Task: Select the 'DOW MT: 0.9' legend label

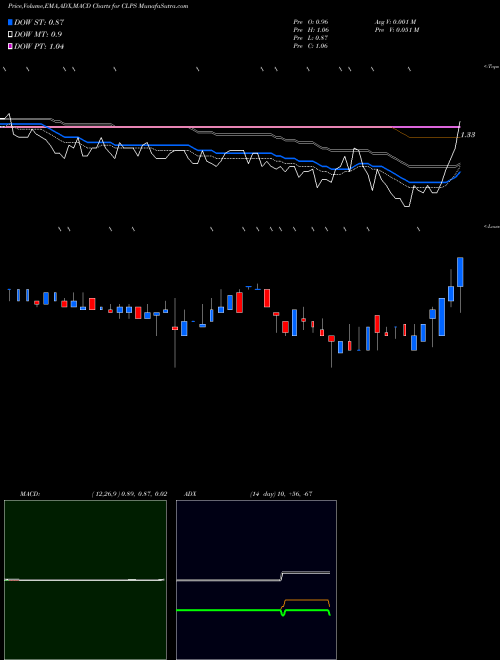Action: (x=38, y=35)
